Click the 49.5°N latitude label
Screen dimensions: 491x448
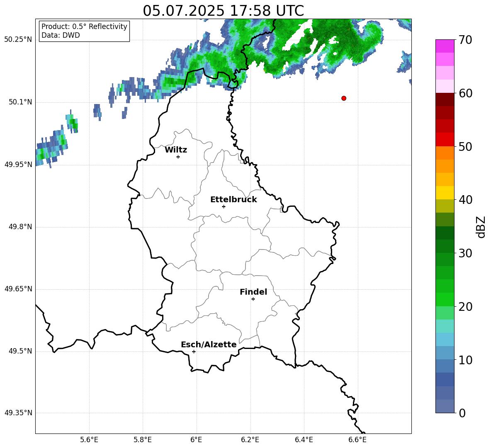tap(20, 351)
